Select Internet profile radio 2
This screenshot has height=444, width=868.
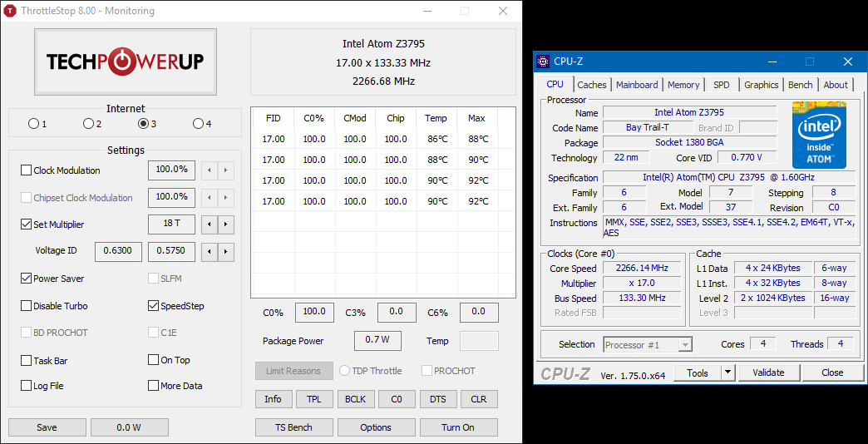coord(88,123)
